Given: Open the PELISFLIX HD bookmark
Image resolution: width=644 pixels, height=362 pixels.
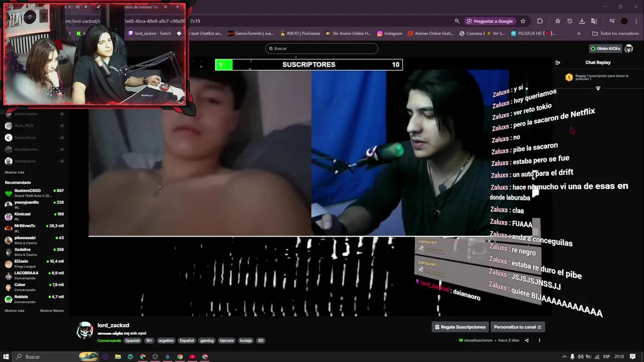Looking at the screenshot, I should 533,34.
